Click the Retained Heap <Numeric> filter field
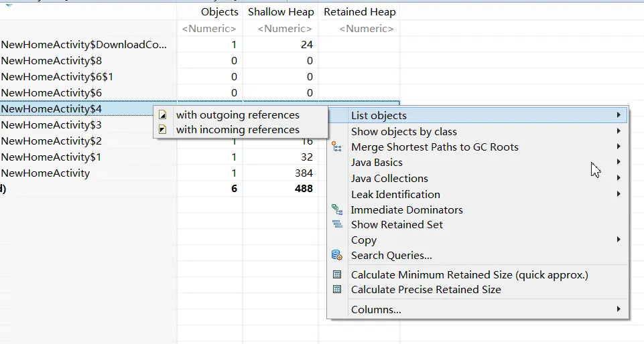644x344 pixels. click(359, 29)
